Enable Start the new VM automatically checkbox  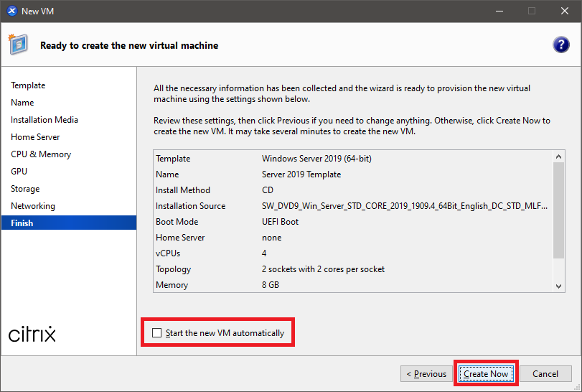(x=157, y=333)
